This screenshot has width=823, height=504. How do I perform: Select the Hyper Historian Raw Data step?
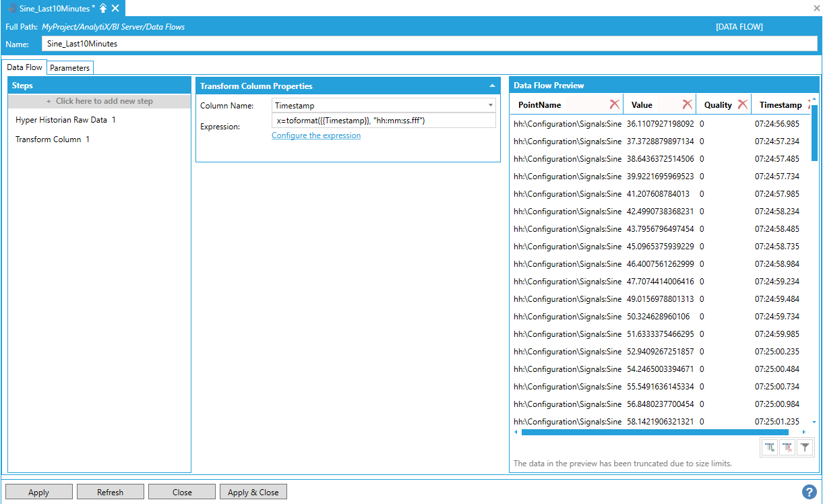pos(61,120)
